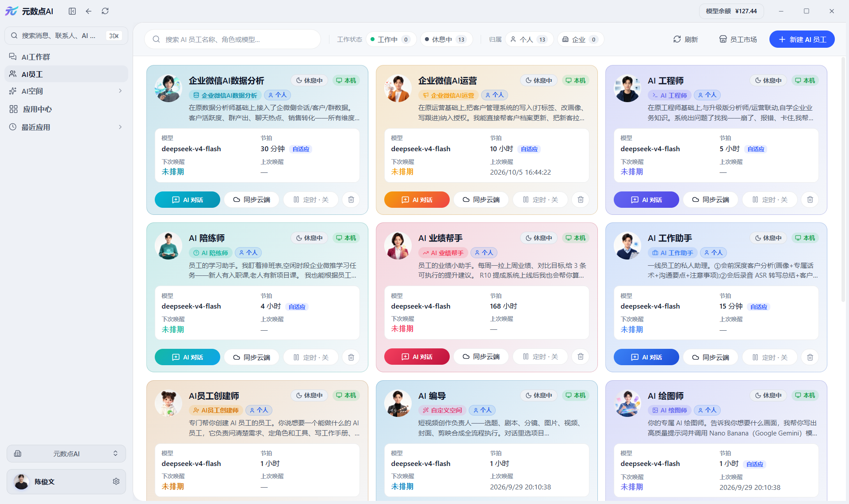Click the 企业微信AI数据分析 role tag
Viewport: 849px width, 504px height.
226,95
